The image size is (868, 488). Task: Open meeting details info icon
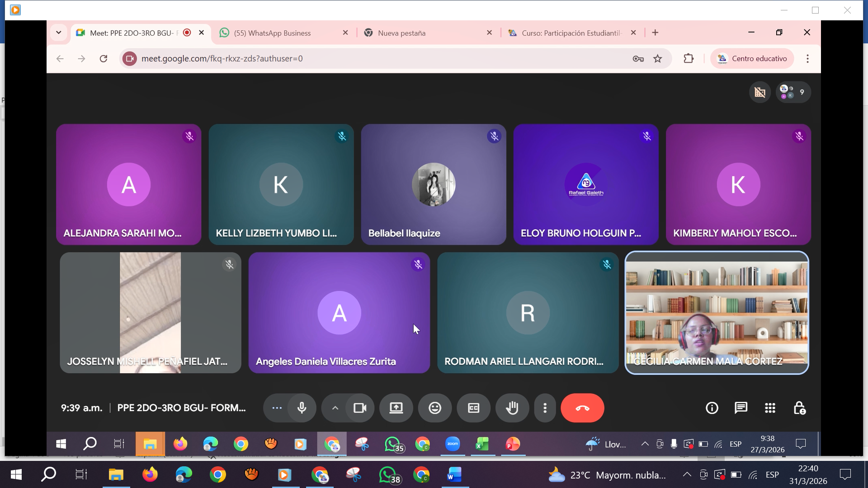712,408
